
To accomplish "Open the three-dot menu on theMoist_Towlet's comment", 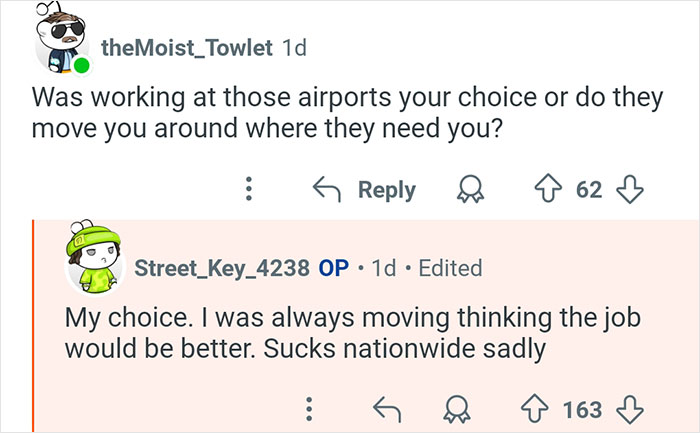I will (250, 189).
